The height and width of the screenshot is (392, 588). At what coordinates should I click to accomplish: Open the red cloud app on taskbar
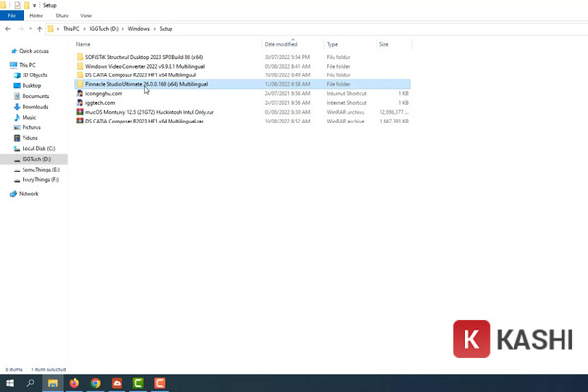[117, 383]
